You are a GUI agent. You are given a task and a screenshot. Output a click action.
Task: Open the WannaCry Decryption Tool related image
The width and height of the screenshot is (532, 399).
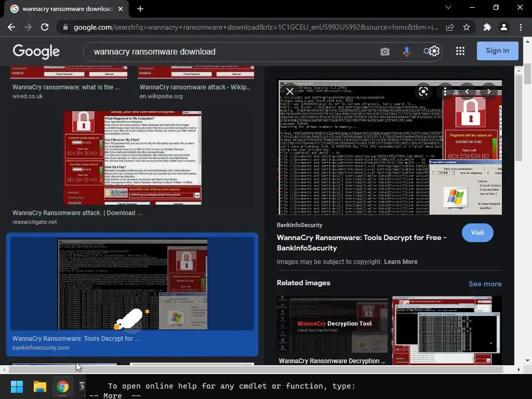tap(332, 324)
